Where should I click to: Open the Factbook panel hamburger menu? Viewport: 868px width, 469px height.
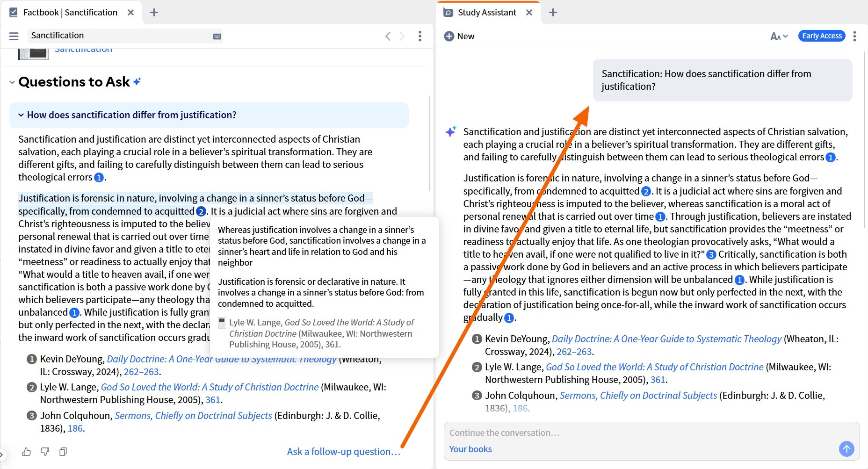(x=14, y=36)
